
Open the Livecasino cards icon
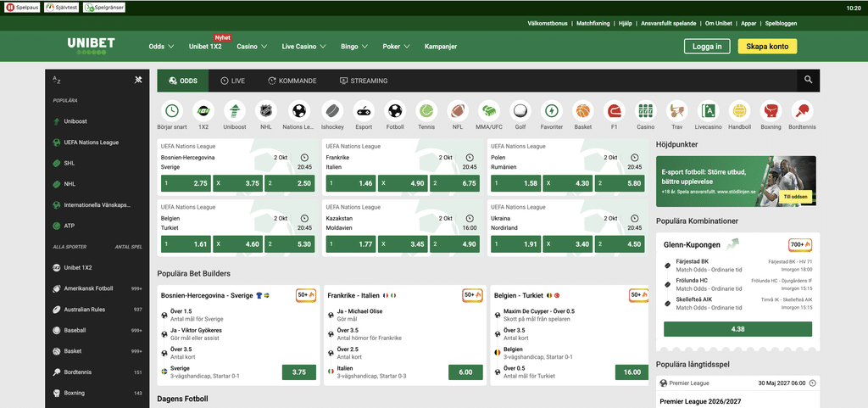pos(709,111)
